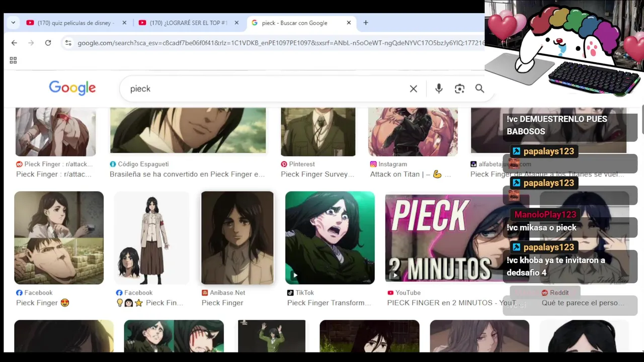
Task: Close the pieck Google search tab
Action: tap(349, 23)
